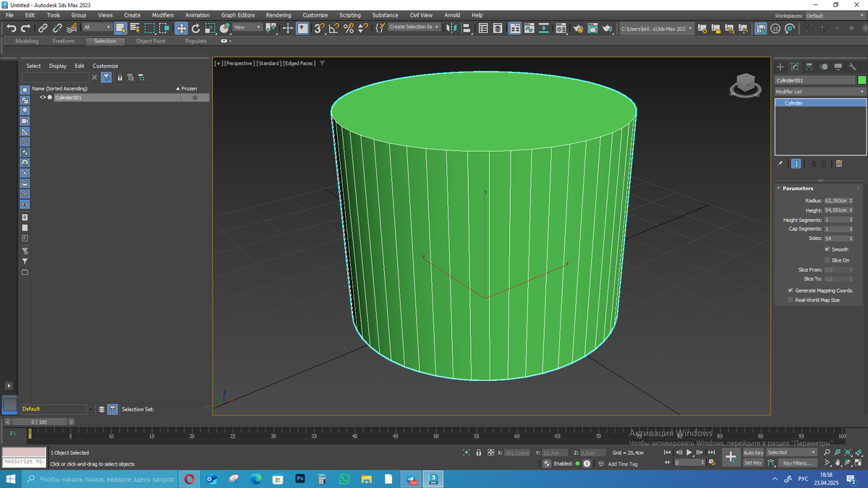This screenshot has height=488, width=868.
Task: Hide Cylinder001 using its eye icon
Action: (x=43, y=98)
